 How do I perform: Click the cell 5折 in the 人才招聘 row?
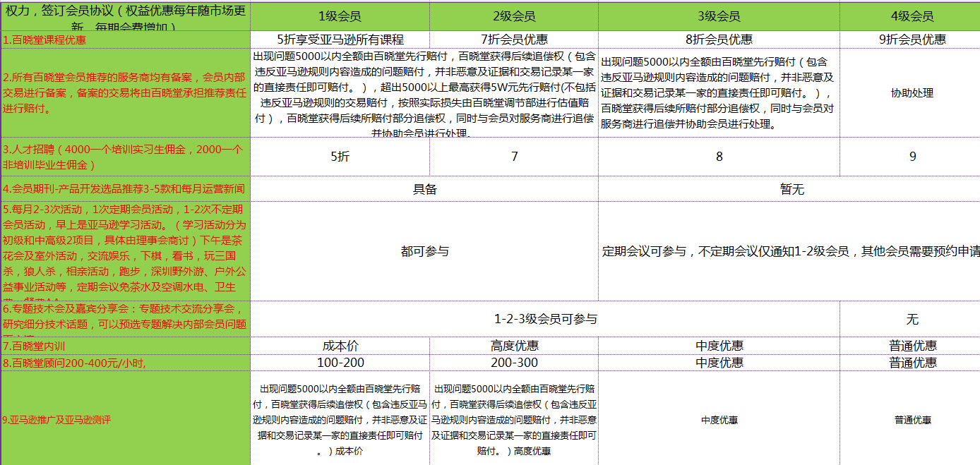pyautogui.click(x=340, y=157)
